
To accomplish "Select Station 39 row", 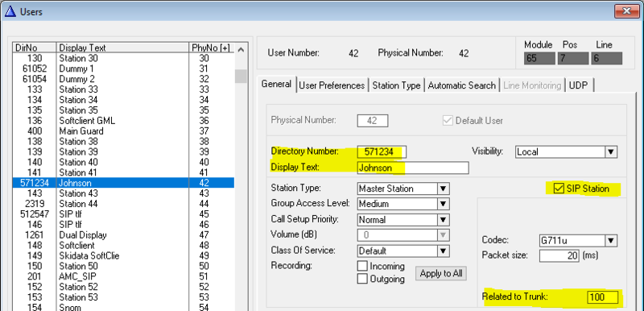I will (123, 152).
